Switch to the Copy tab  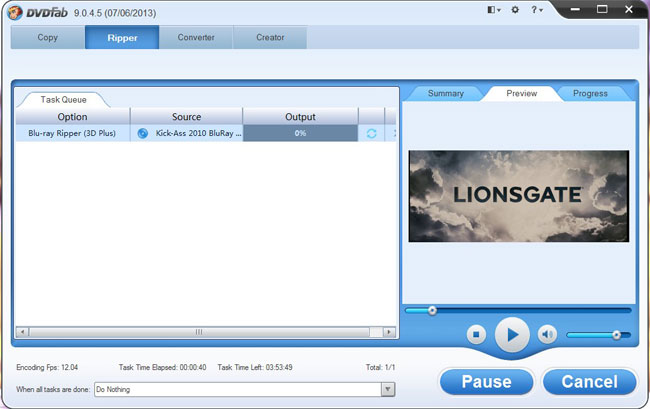[x=48, y=37]
